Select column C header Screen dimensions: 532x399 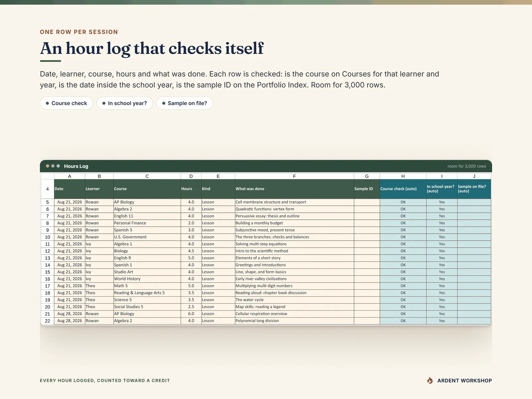pos(147,176)
